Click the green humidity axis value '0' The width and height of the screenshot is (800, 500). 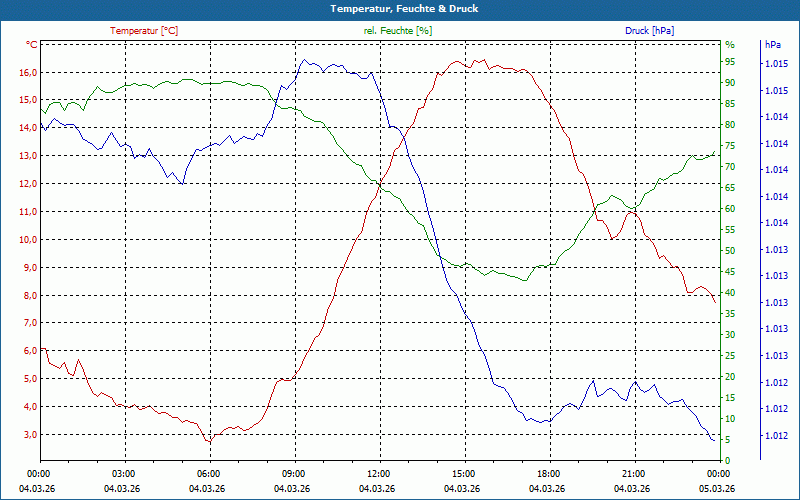click(x=728, y=461)
